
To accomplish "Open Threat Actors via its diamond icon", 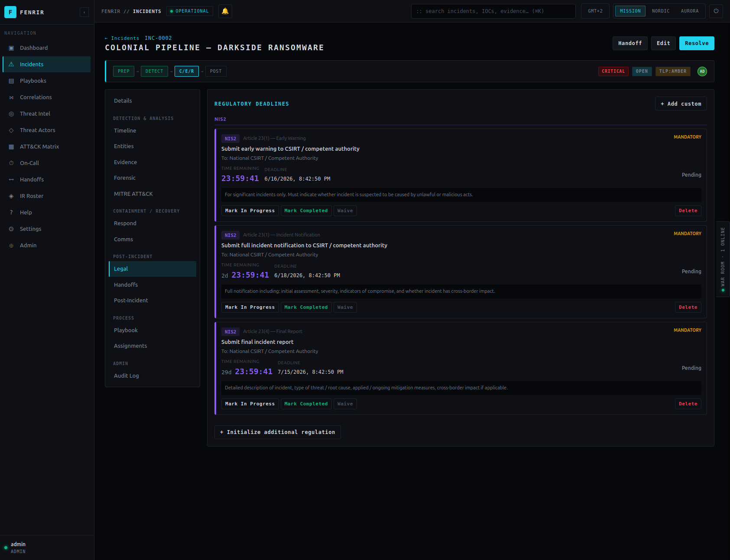I will (x=11, y=130).
